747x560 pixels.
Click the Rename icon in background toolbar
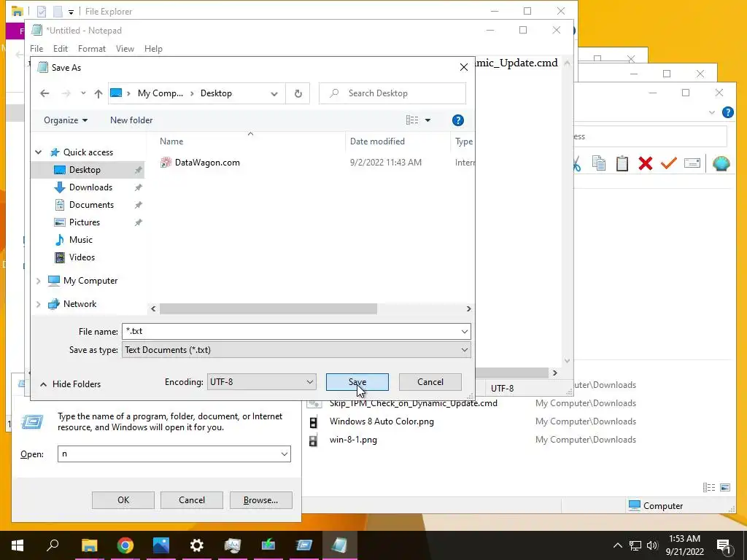pyautogui.click(x=692, y=163)
